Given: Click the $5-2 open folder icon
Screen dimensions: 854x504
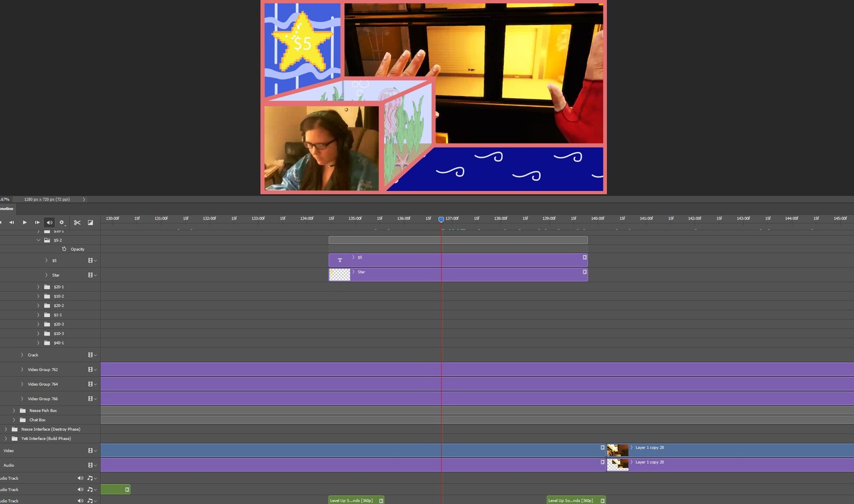Looking at the screenshot, I should [x=47, y=240].
